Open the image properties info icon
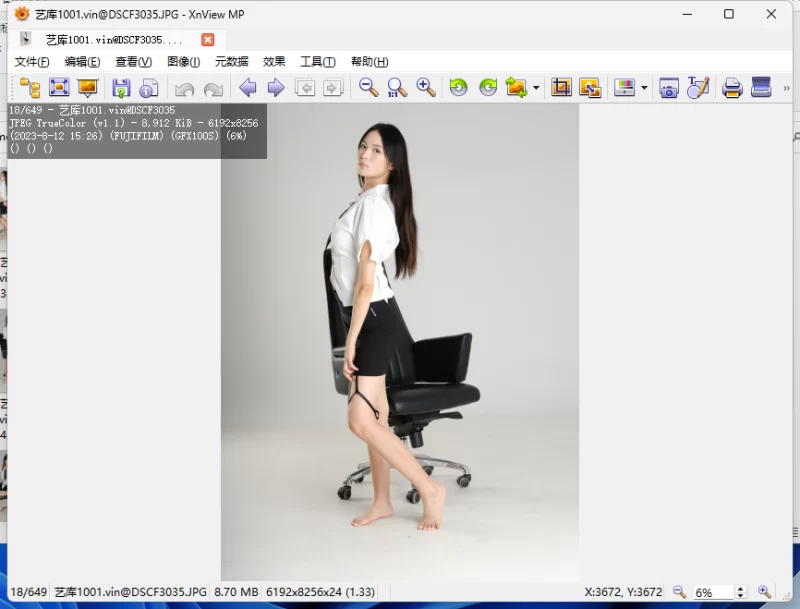The image size is (800, 609). tap(149, 88)
